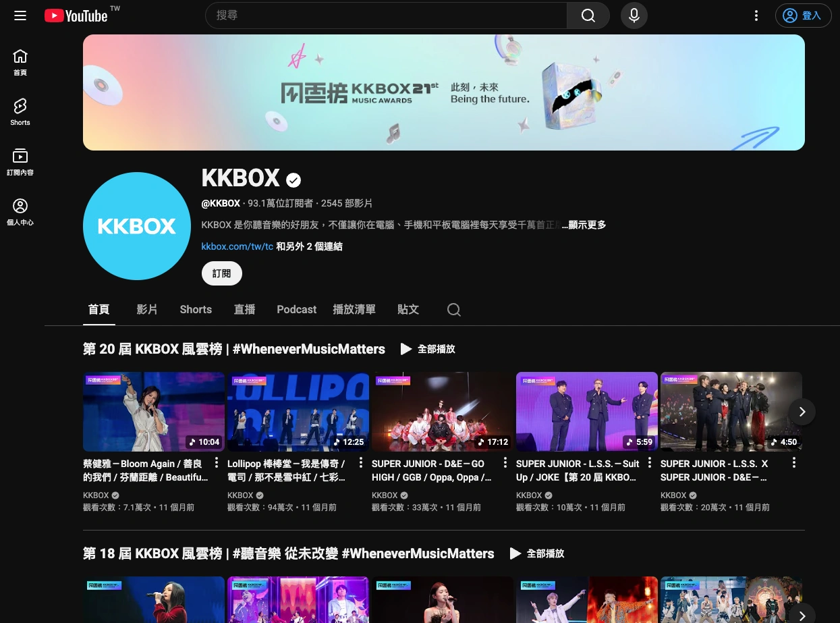Screen dimensions: 840x623
Task: Open the kkbox.com/tw/tc link
Action: [237, 246]
